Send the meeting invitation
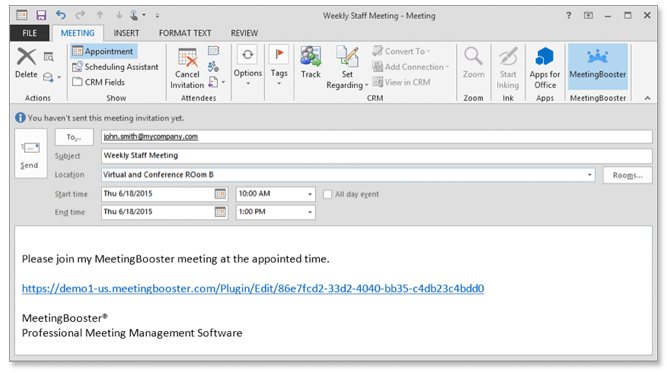667x373 pixels. [30, 153]
